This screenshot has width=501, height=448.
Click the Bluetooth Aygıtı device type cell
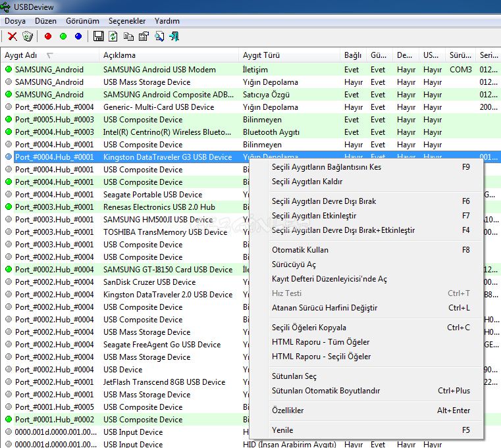click(271, 132)
